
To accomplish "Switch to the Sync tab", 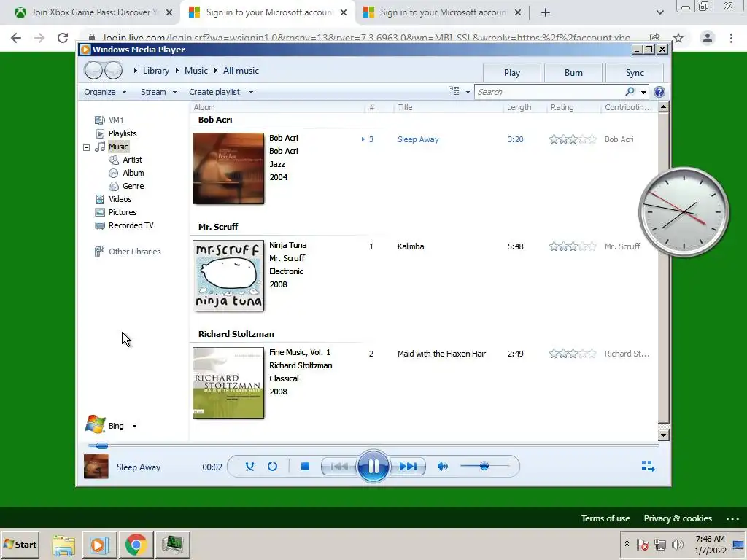I will point(635,73).
